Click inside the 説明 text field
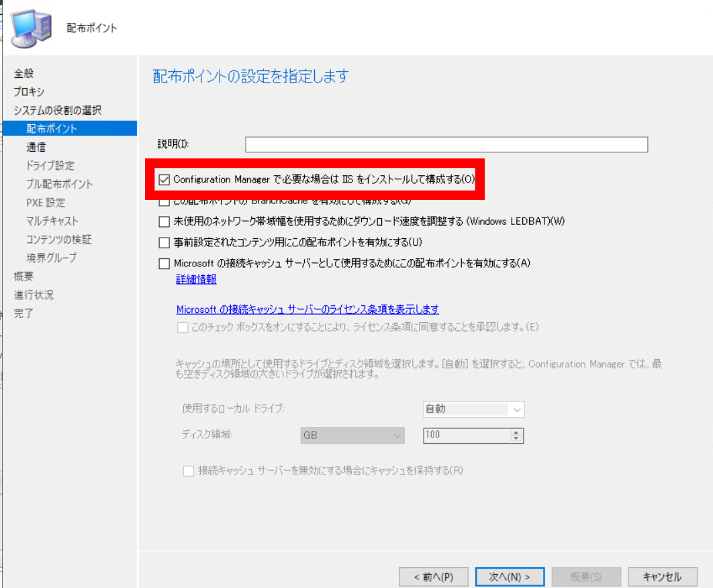The width and height of the screenshot is (713, 588). pos(446,144)
